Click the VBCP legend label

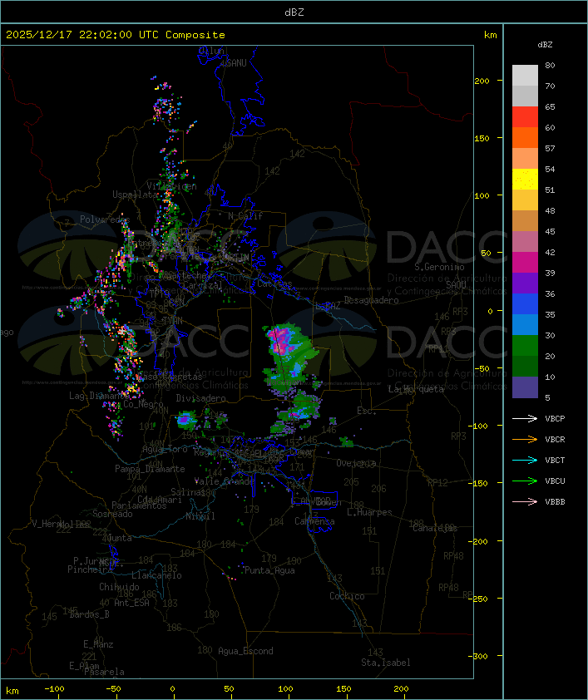click(x=555, y=419)
